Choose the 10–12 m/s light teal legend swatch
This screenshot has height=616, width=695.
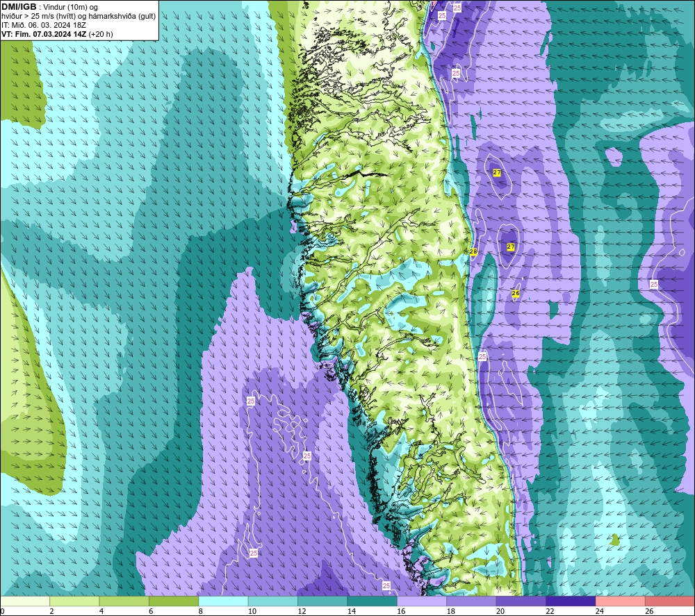[x=273, y=601]
